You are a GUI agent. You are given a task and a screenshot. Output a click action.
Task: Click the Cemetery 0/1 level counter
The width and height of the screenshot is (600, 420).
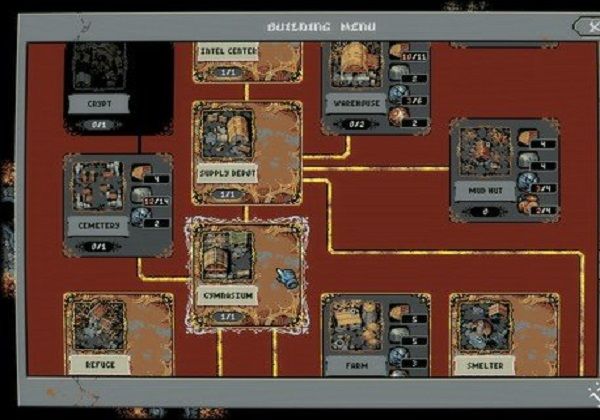(x=98, y=246)
